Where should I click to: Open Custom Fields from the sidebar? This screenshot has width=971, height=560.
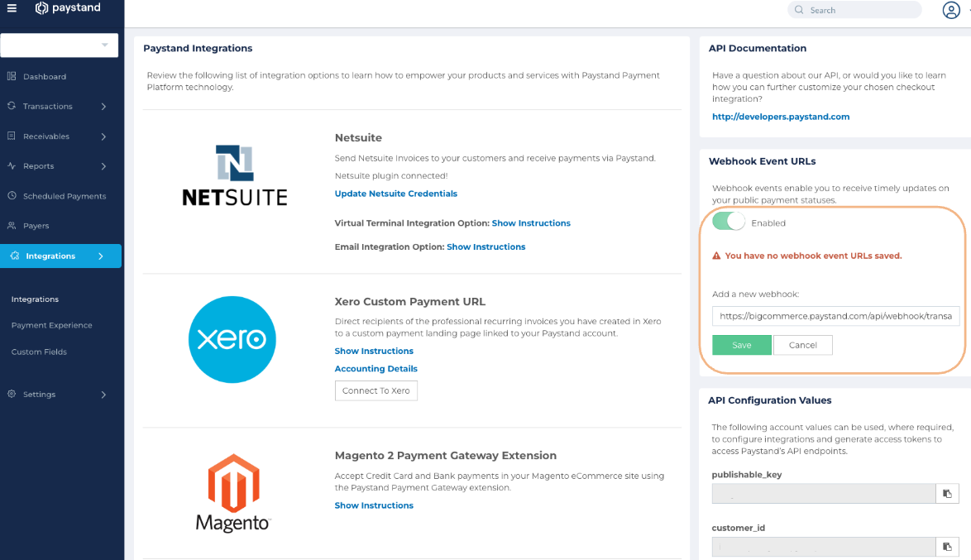click(x=40, y=352)
